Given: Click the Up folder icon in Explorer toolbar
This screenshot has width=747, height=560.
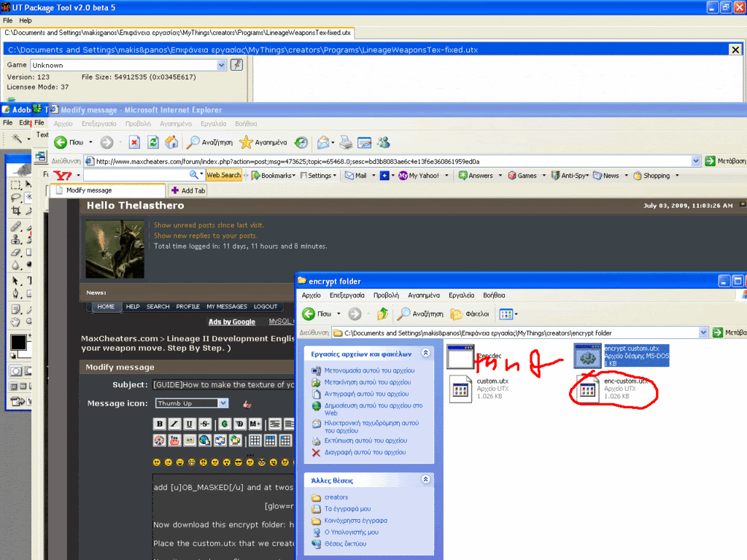Looking at the screenshot, I should 382,314.
